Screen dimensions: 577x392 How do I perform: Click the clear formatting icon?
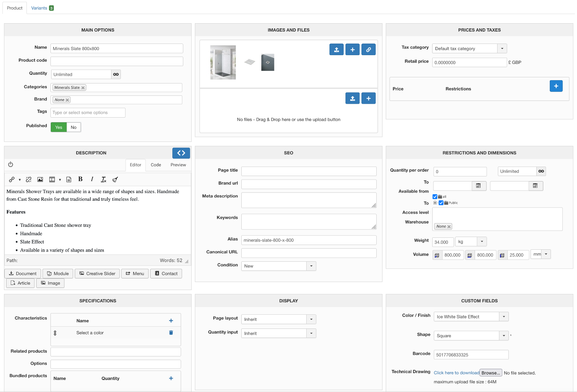click(x=103, y=180)
